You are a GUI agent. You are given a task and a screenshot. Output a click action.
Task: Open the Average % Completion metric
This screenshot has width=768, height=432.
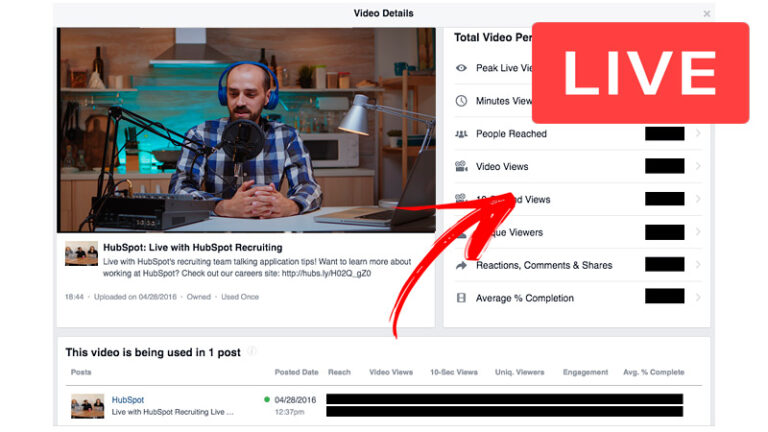click(525, 298)
